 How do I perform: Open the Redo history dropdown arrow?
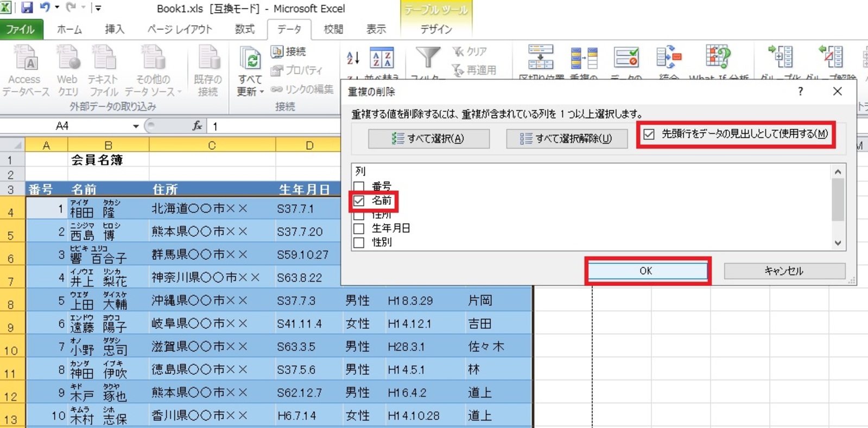coord(83,8)
